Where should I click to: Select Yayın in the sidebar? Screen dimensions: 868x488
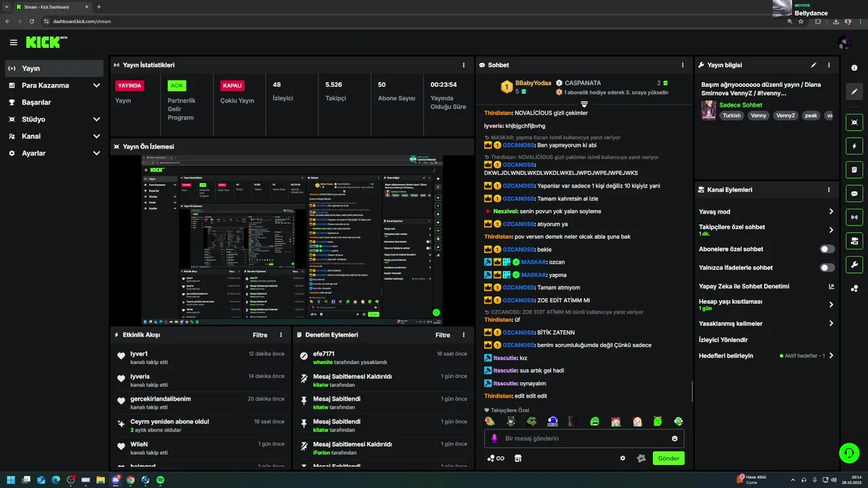(x=54, y=68)
